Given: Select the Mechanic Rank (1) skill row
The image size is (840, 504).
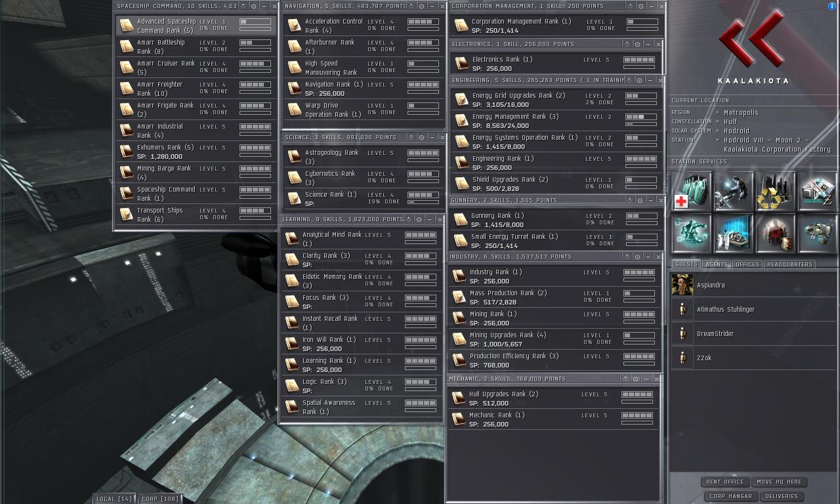Looking at the screenshot, I should 553,419.
